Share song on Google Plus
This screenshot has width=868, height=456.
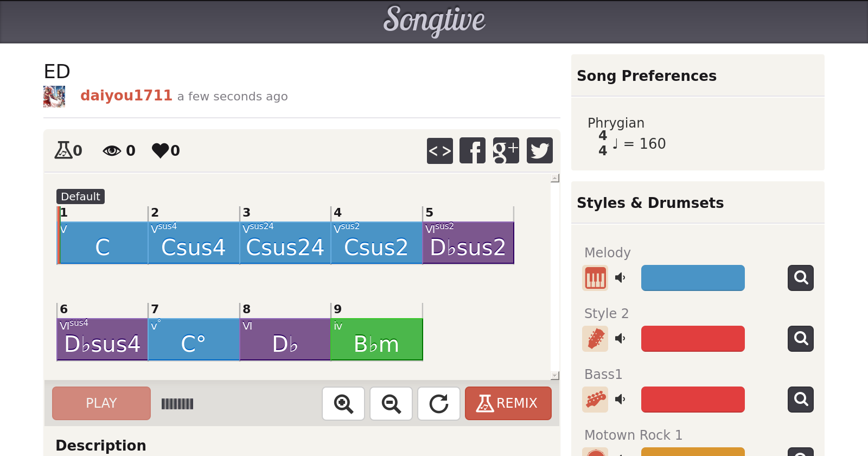506,150
